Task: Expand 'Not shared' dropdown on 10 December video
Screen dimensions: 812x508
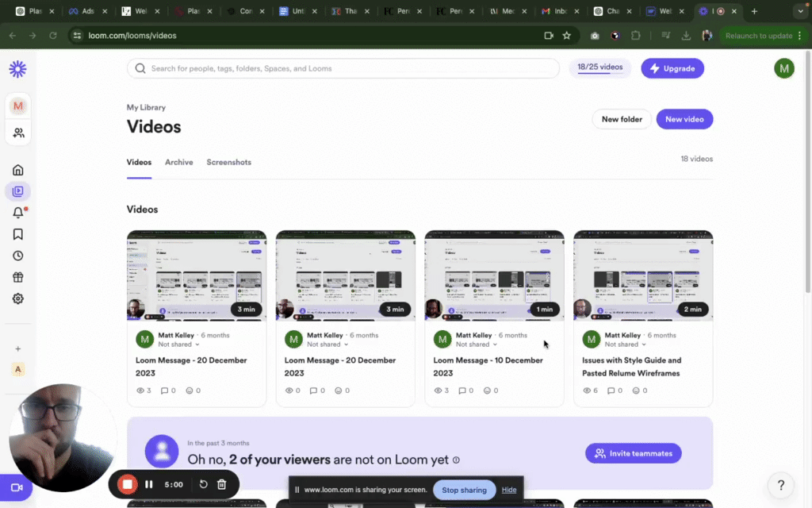Action: pyautogui.click(x=477, y=344)
